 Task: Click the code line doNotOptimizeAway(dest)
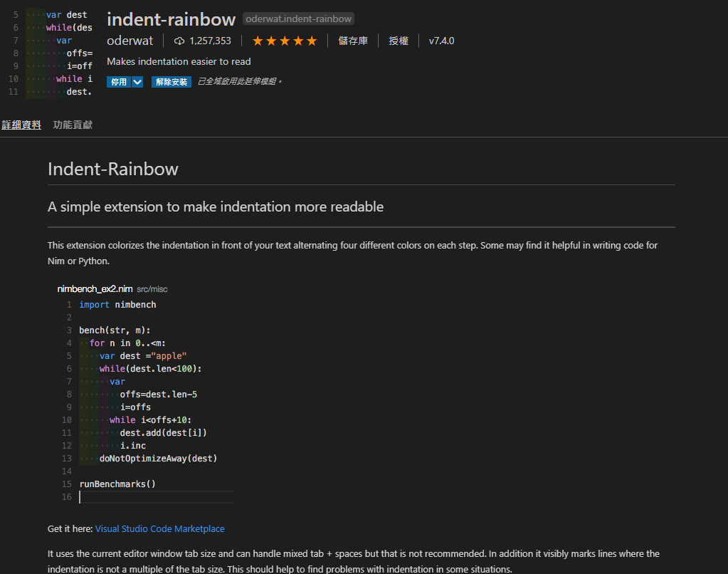[x=158, y=458]
